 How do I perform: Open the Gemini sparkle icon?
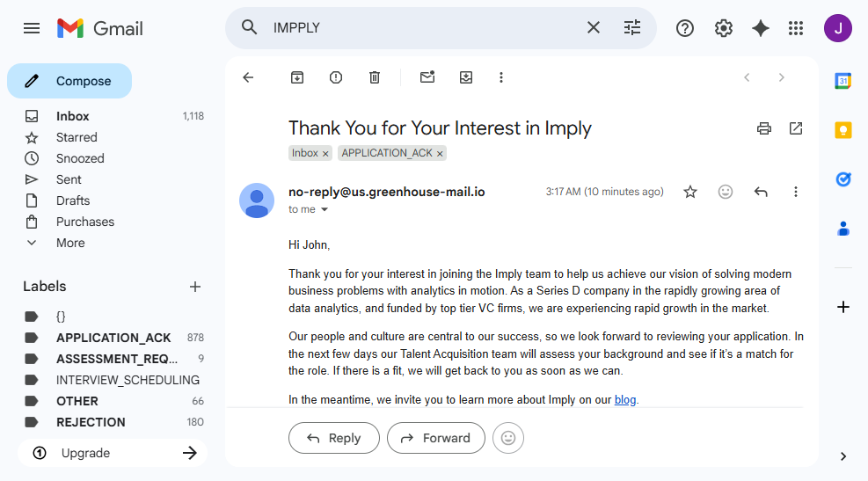[761, 28]
